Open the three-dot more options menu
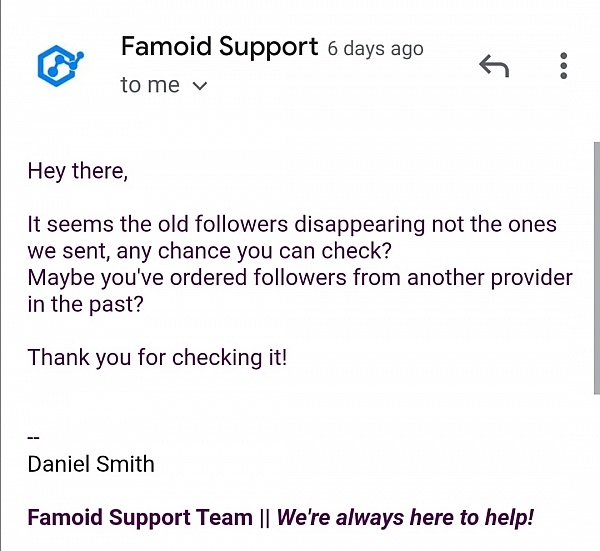Viewport: 600px width, 551px height. tap(564, 66)
